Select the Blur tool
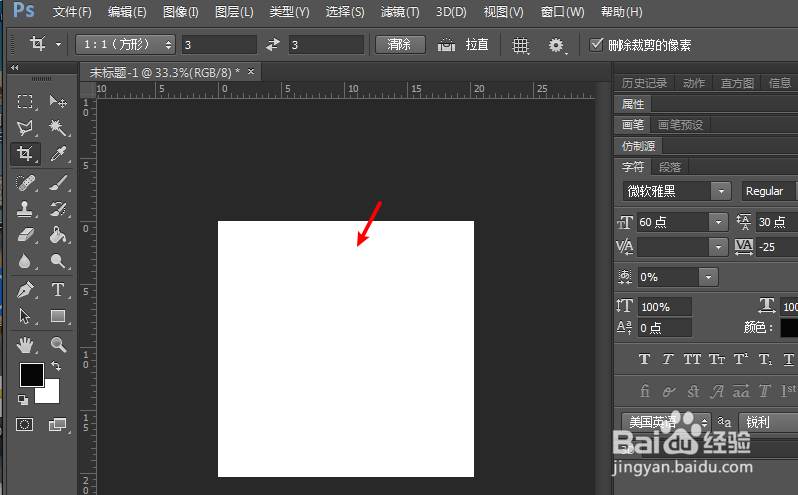Image resolution: width=798 pixels, height=495 pixels. click(x=25, y=261)
